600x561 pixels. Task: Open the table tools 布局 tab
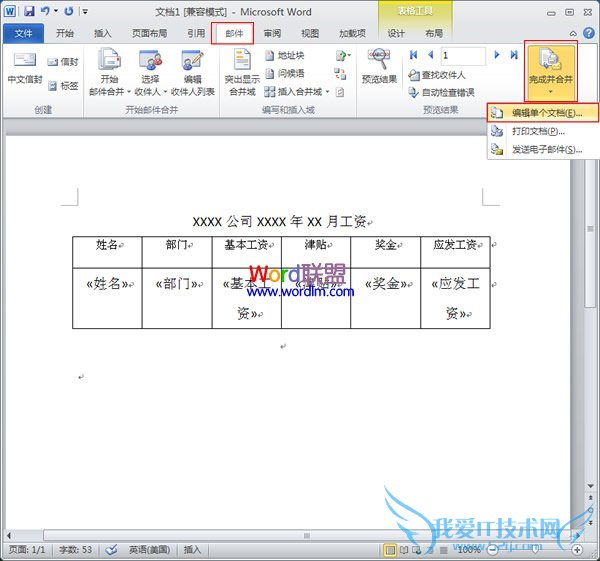tap(434, 34)
